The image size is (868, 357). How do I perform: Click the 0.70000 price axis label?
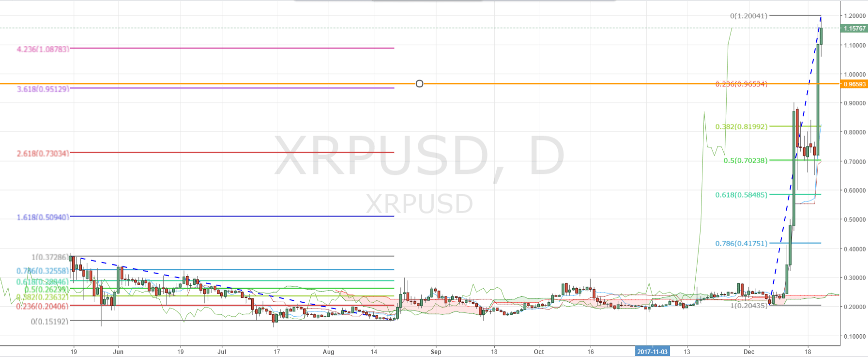(854, 162)
